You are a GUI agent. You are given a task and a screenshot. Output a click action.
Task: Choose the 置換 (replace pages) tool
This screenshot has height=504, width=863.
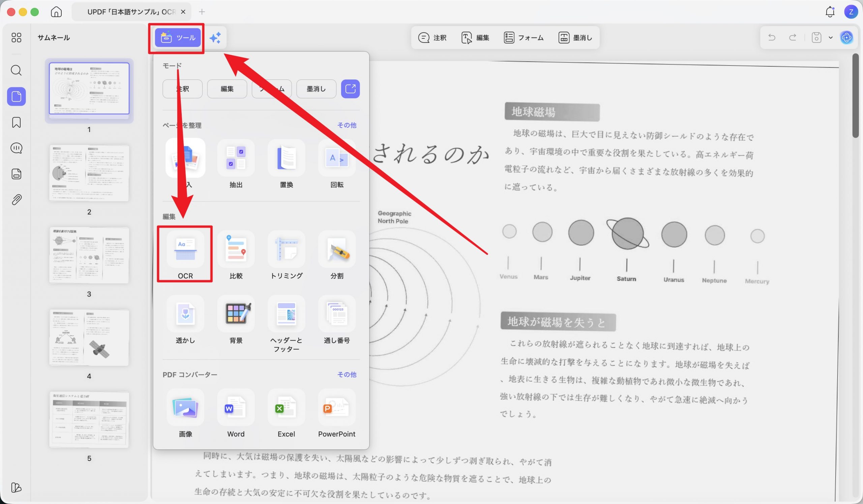pyautogui.click(x=286, y=164)
